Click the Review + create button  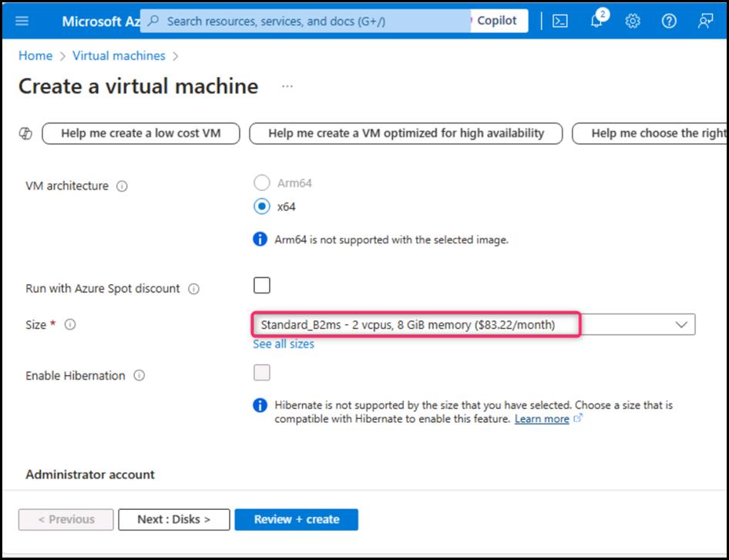point(296,519)
